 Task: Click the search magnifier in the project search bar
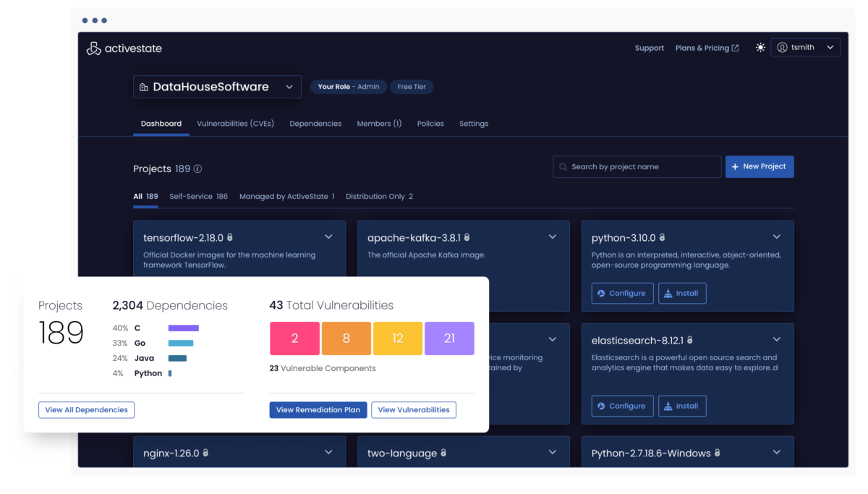pos(563,166)
